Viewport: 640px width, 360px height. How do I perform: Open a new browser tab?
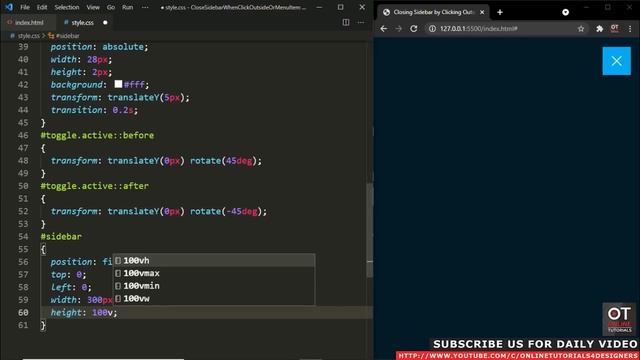[x=500, y=12]
